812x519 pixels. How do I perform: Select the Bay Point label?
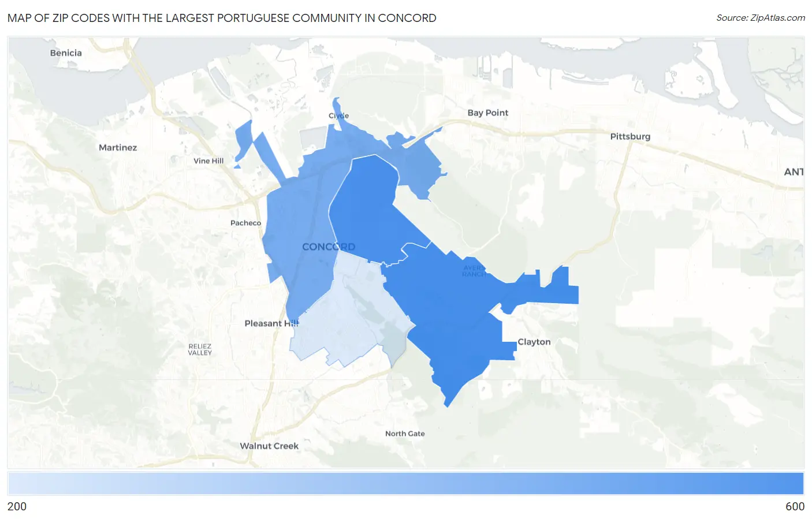point(488,113)
